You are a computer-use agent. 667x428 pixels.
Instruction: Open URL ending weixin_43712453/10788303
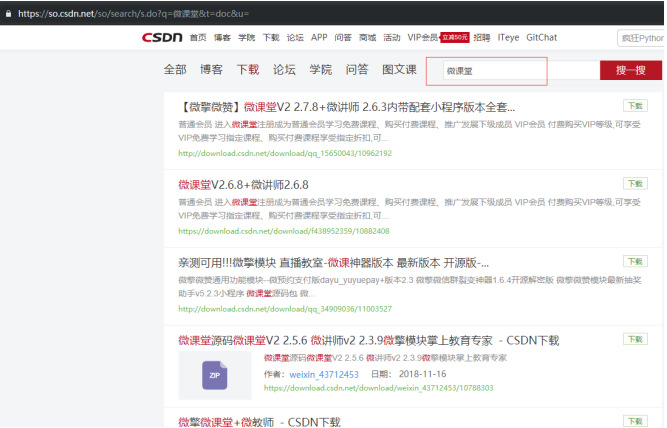379,388
